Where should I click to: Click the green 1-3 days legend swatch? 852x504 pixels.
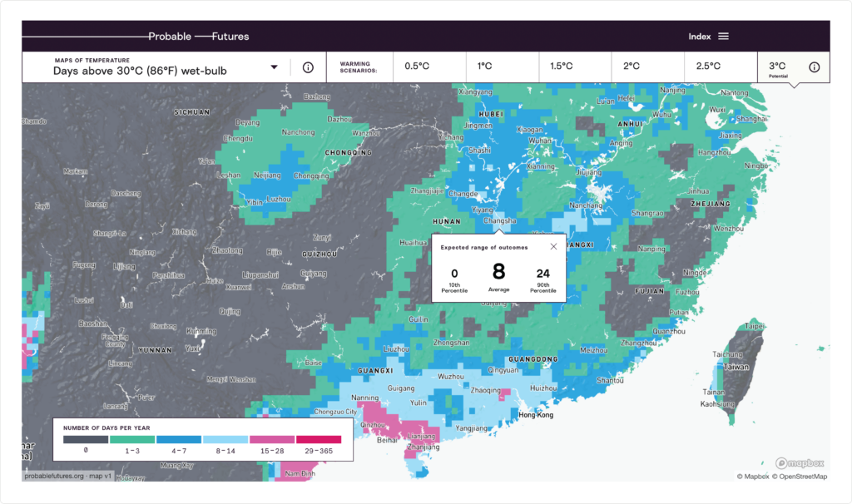pyautogui.click(x=132, y=439)
